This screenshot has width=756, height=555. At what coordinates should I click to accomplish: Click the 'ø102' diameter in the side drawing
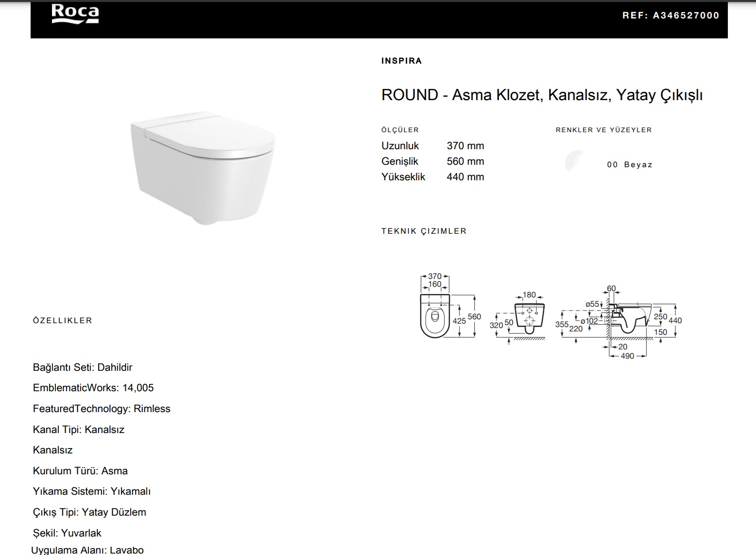point(590,321)
